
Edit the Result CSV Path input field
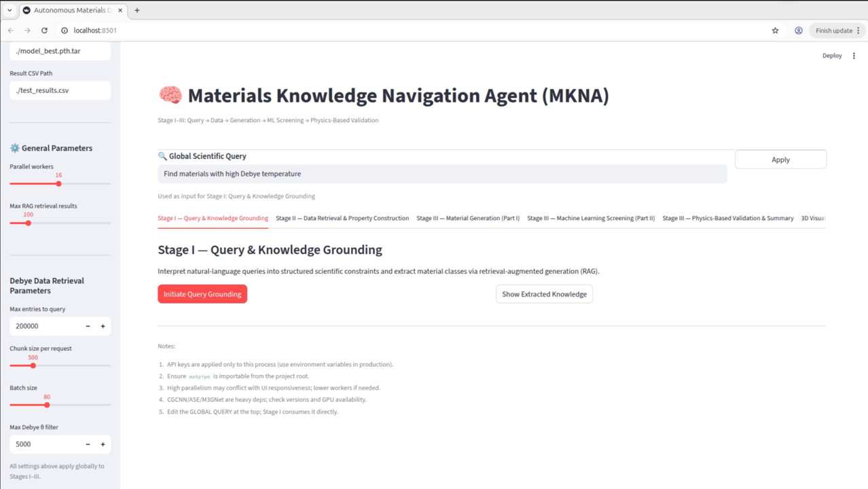60,90
